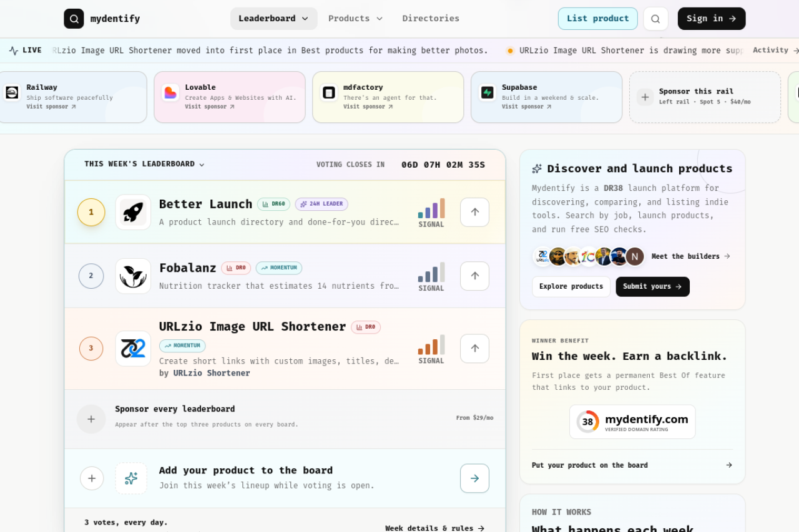The width and height of the screenshot is (799, 532).
Task: Click the Sign in button
Action: (x=712, y=19)
